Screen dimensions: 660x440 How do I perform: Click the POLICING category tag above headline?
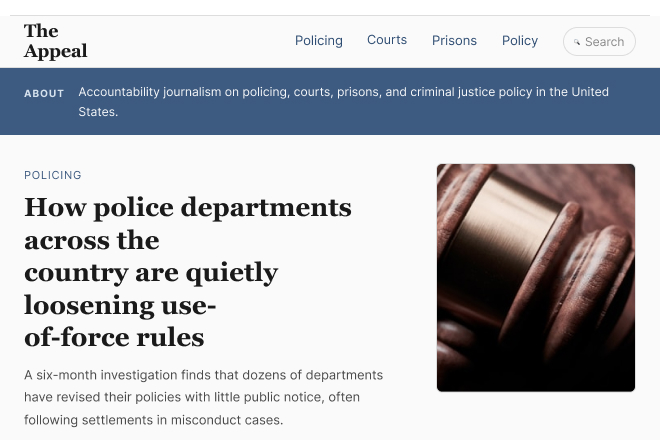53,175
